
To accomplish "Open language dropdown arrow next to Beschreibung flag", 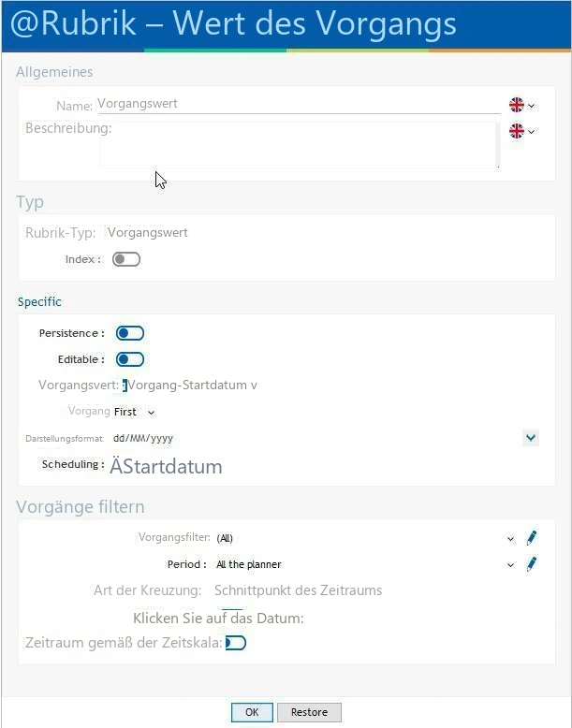I will (x=531, y=132).
